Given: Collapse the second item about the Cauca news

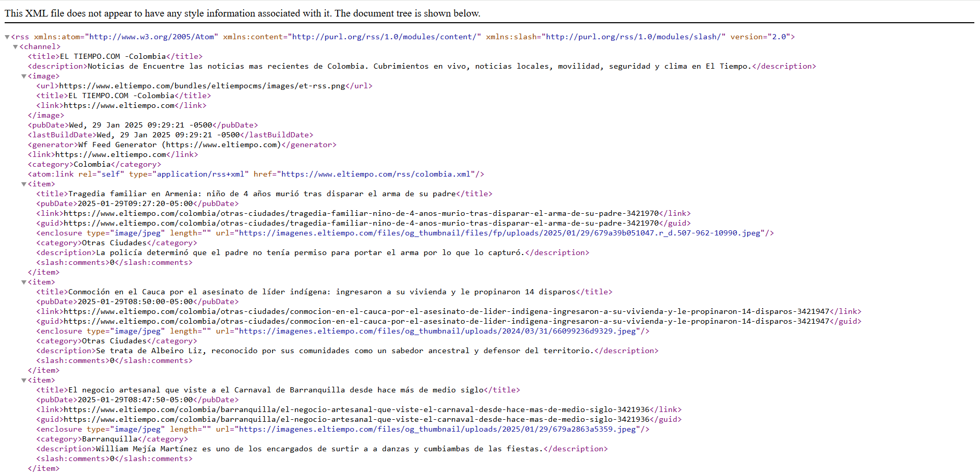Looking at the screenshot, I should (24, 282).
